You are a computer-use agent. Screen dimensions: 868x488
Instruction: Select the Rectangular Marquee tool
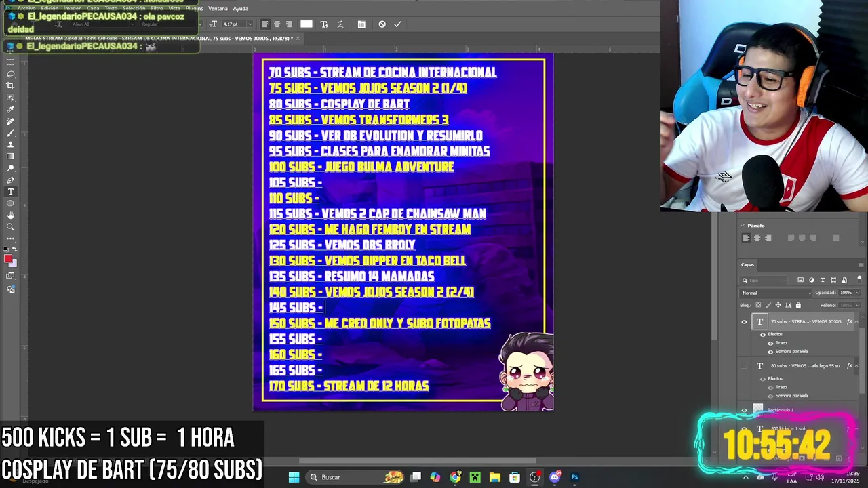tap(10, 62)
